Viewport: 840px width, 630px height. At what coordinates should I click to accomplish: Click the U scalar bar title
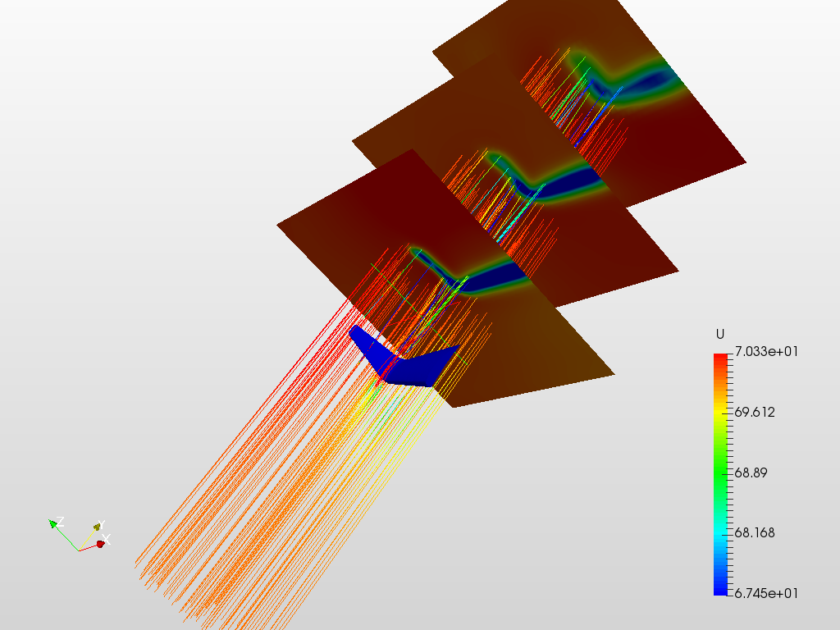click(720, 332)
